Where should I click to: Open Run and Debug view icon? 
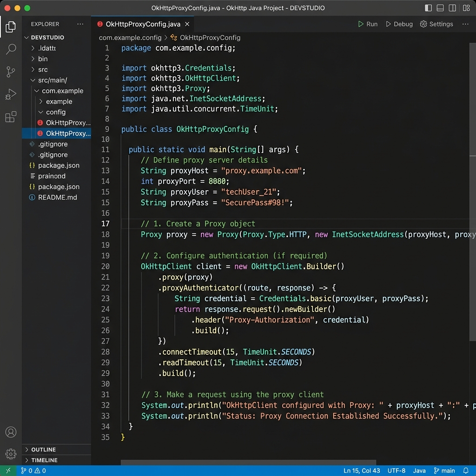[x=11, y=94]
